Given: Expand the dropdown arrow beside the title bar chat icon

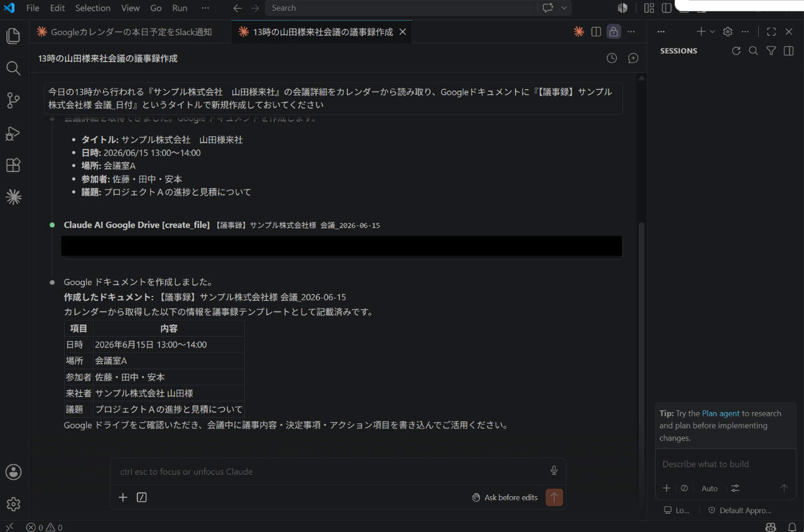Looking at the screenshot, I should coord(563,8).
